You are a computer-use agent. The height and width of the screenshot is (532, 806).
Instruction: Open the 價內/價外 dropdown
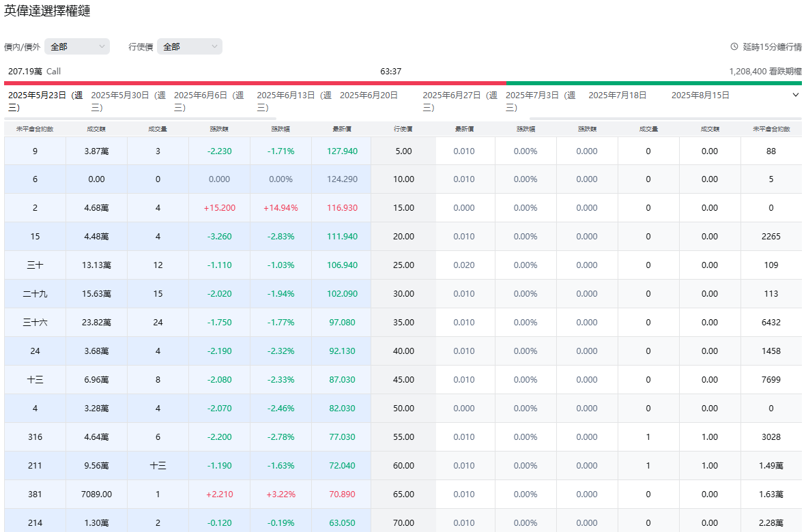click(x=77, y=47)
